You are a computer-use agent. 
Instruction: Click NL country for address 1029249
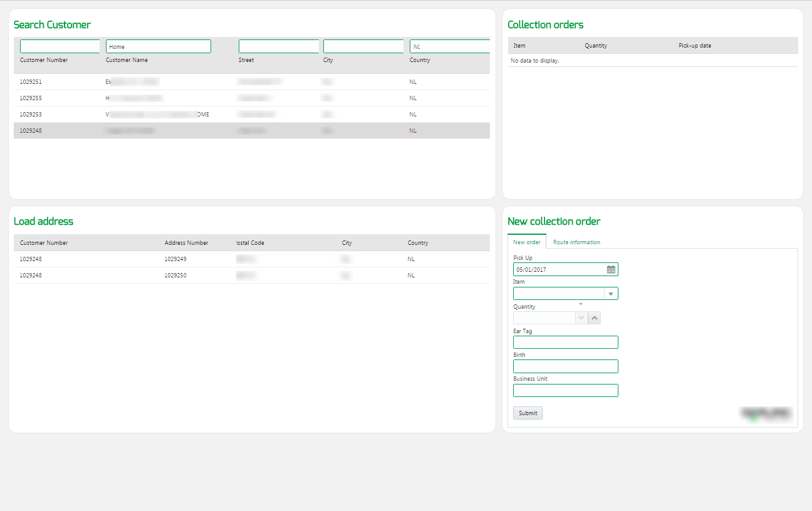pos(411,259)
